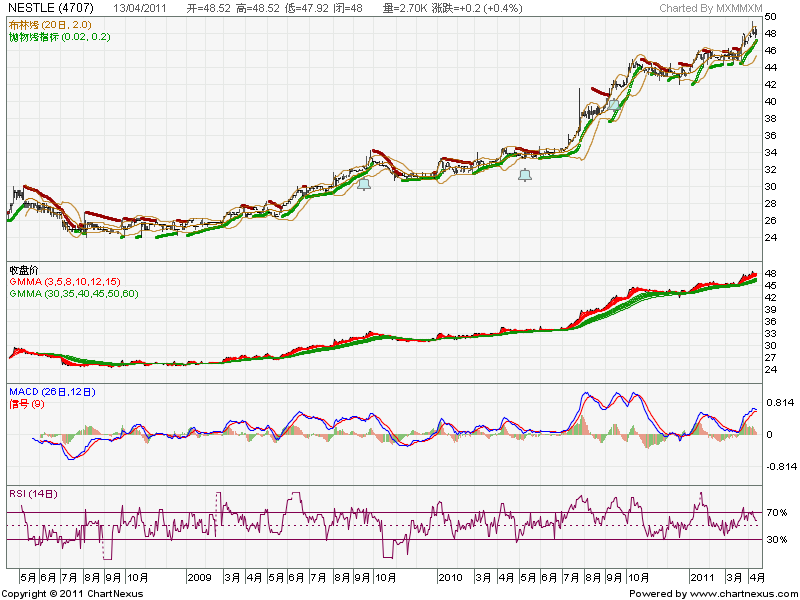800x600 pixels.
Task: Click the NESTLE (4707) stock title
Action: pyautogui.click(x=51, y=8)
